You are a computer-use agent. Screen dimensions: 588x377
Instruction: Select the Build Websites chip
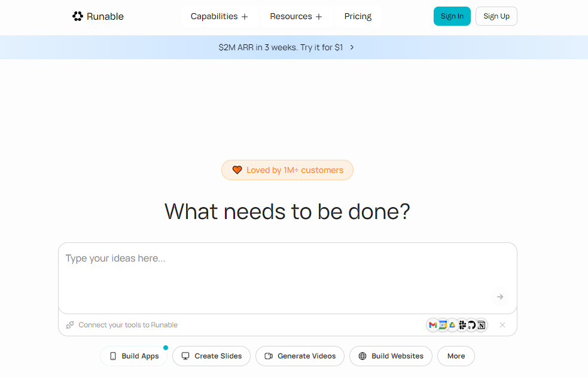point(391,356)
